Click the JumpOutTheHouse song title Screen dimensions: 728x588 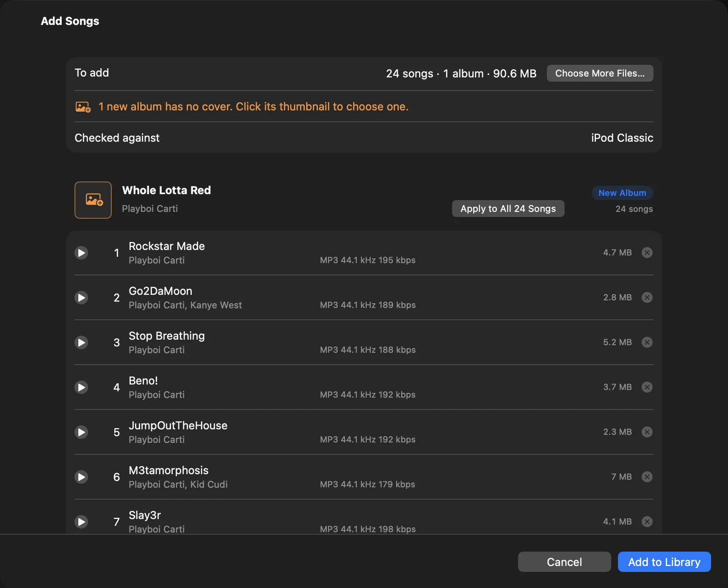click(x=178, y=426)
